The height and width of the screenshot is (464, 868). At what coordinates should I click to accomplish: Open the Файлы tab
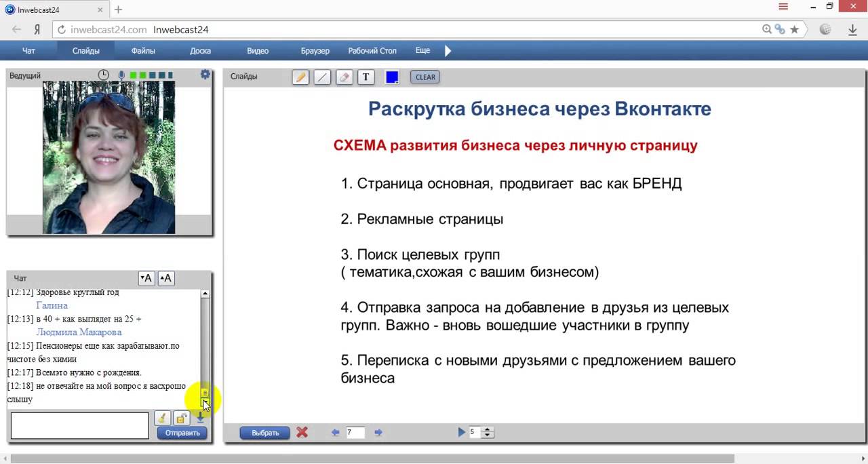pos(143,51)
